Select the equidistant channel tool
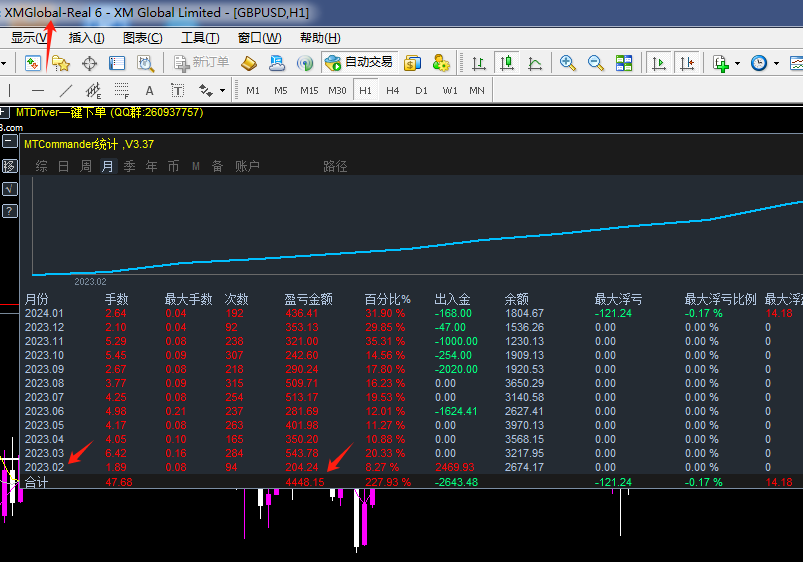 (x=93, y=91)
